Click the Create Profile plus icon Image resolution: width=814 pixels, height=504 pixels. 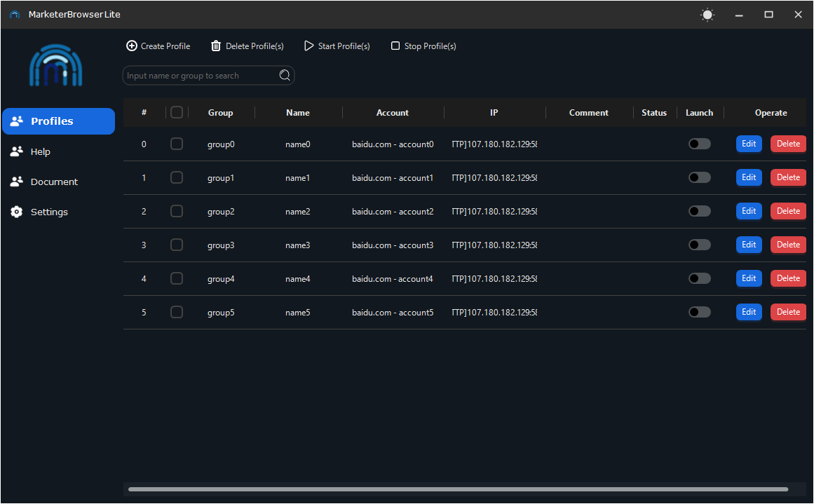[132, 46]
